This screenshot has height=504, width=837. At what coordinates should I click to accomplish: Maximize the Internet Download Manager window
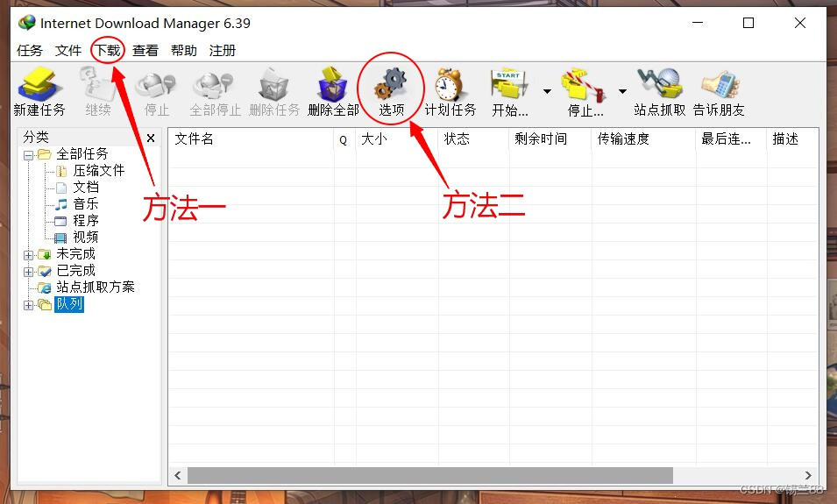pyautogui.click(x=748, y=23)
